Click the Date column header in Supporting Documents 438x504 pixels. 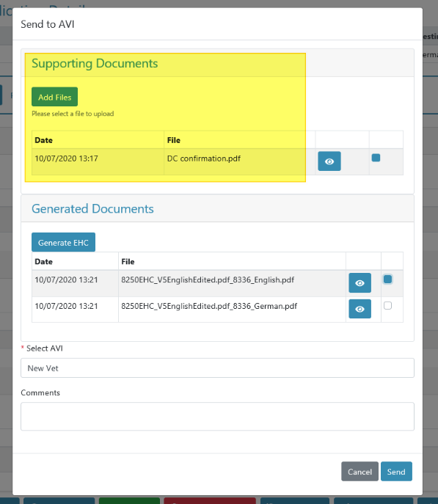[x=44, y=140]
